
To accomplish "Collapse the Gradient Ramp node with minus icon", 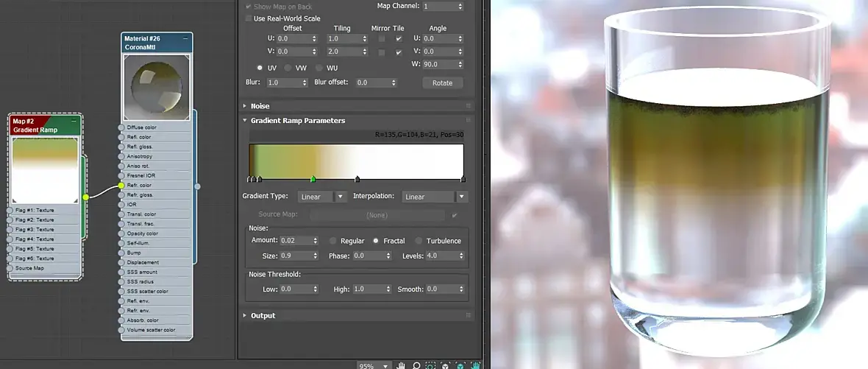I will (x=74, y=121).
